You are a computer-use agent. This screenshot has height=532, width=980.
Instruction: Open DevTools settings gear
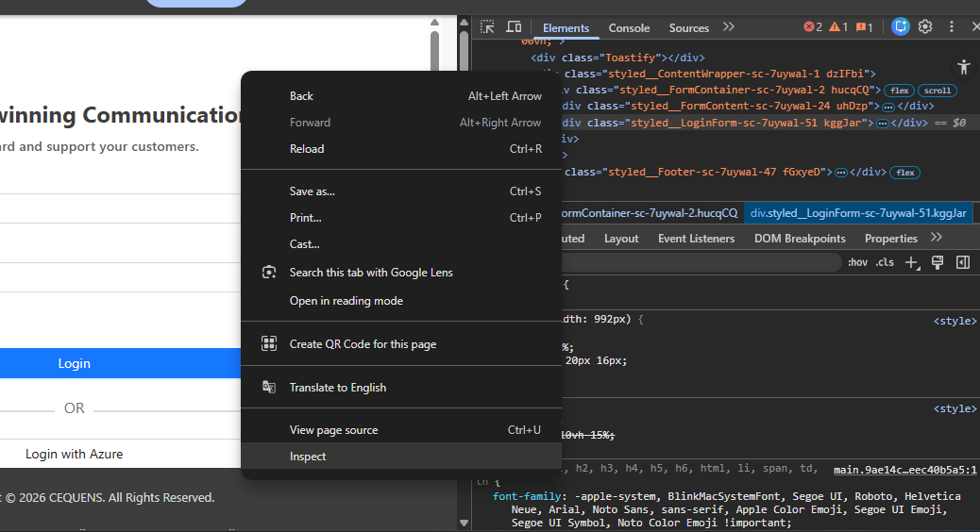[925, 26]
